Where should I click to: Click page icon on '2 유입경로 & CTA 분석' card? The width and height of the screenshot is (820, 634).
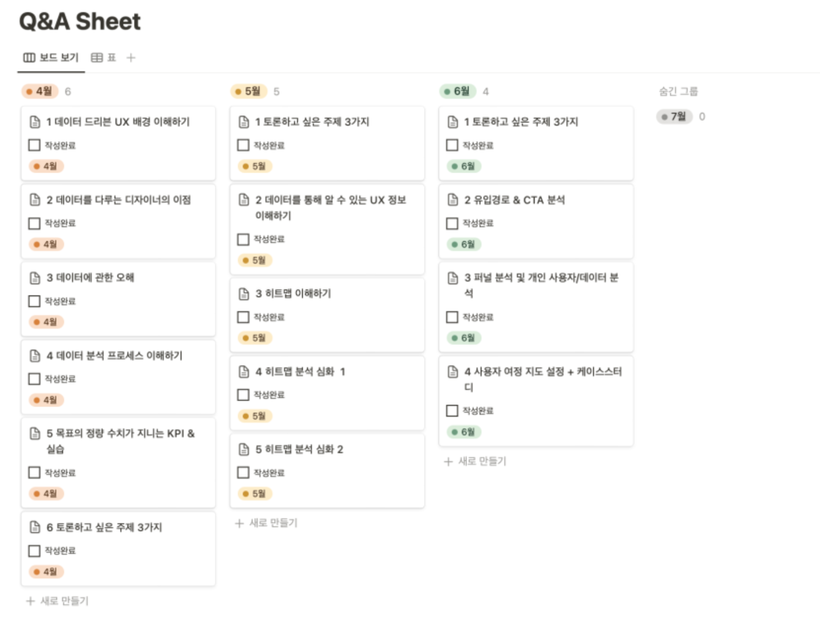point(452,200)
